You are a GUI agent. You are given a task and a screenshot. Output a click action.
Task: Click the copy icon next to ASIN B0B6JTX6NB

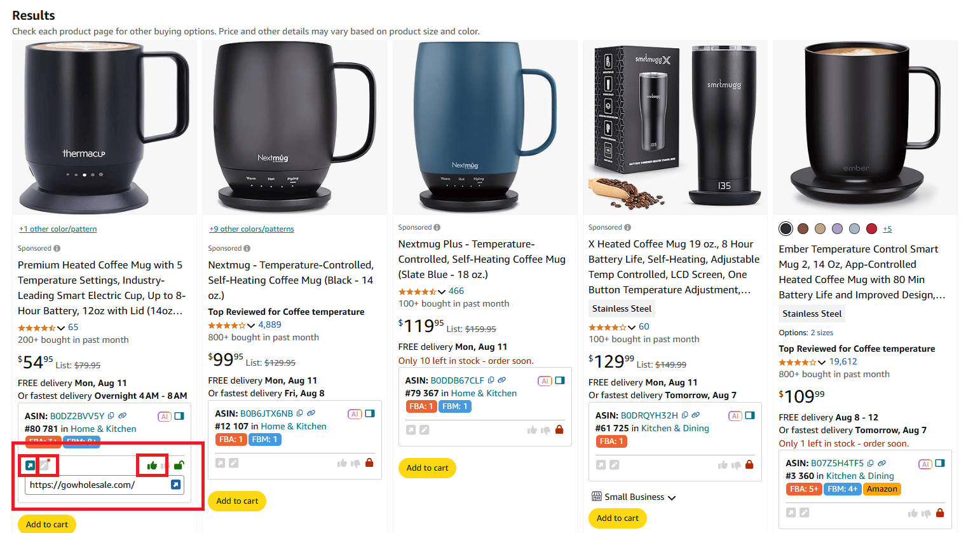[299, 413]
